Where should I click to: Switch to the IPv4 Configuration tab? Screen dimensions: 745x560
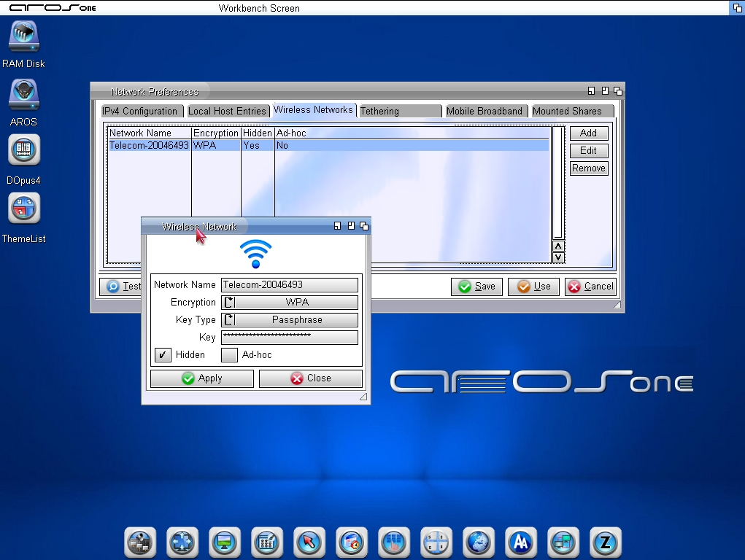(x=142, y=111)
